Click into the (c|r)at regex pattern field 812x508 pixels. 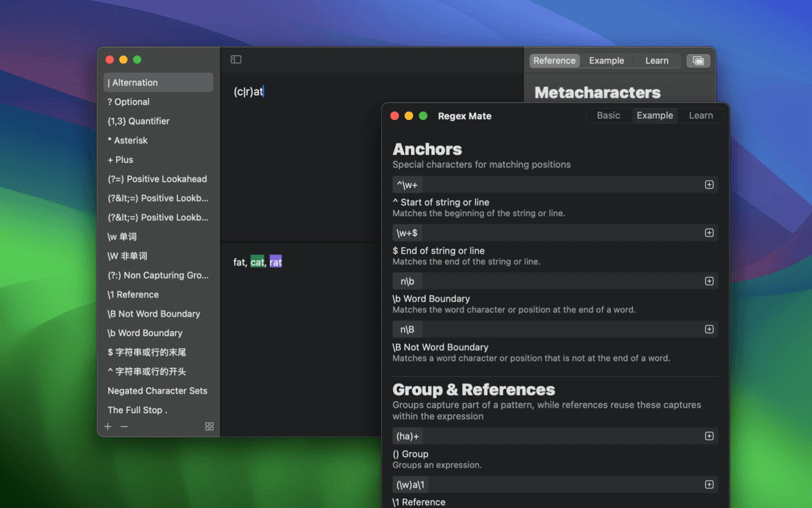click(249, 91)
